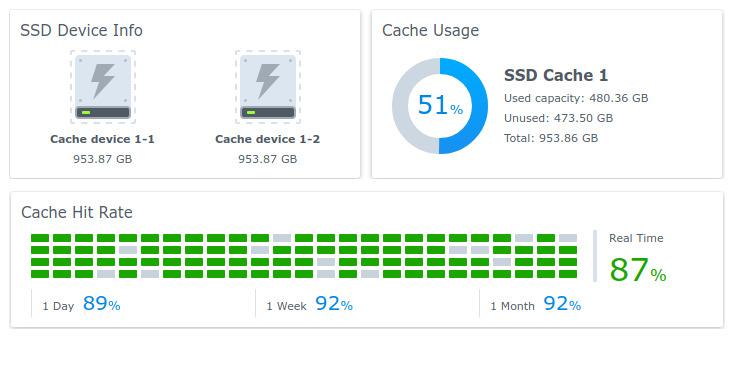Select the Cache device 1-2 label
751x379 pixels.
tap(268, 139)
